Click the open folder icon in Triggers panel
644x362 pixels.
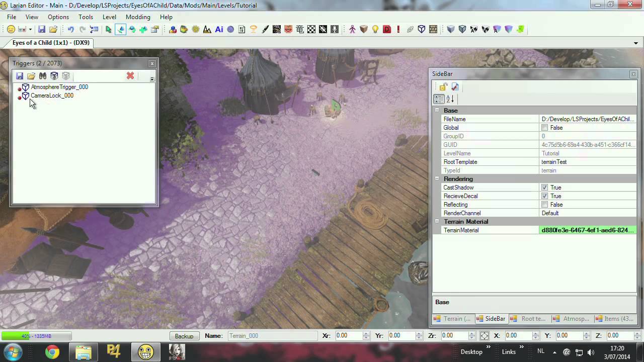click(31, 76)
